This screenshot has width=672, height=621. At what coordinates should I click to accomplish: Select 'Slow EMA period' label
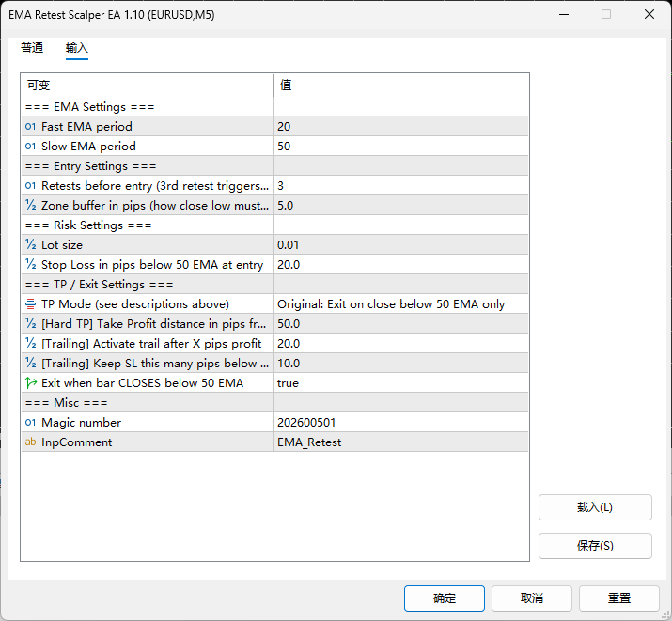[88, 146]
